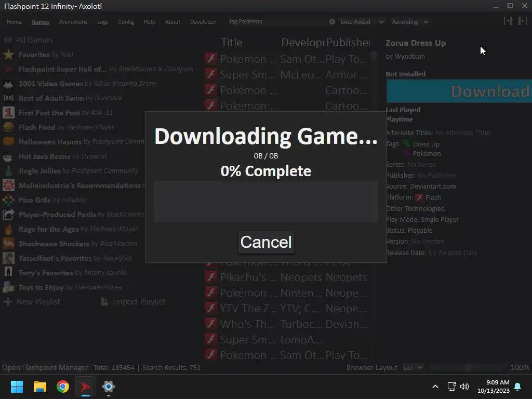Open the Ascending order dropdown

[x=410, y=22]
